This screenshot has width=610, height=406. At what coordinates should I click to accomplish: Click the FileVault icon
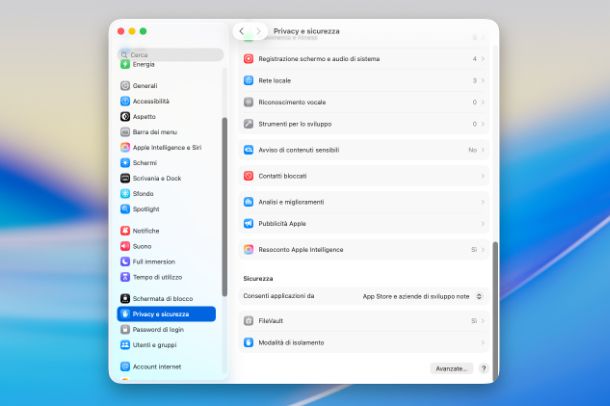pyautogui.click(x=249, y=321)
